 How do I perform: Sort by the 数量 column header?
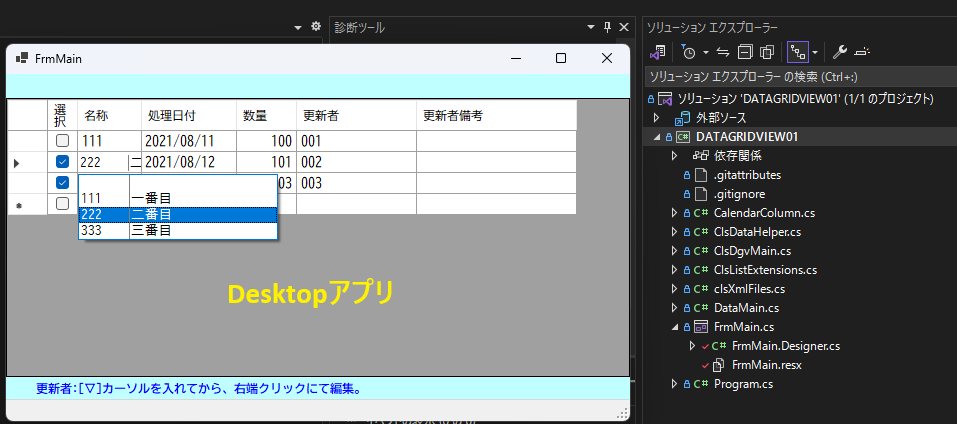click(x=266, y=115)
